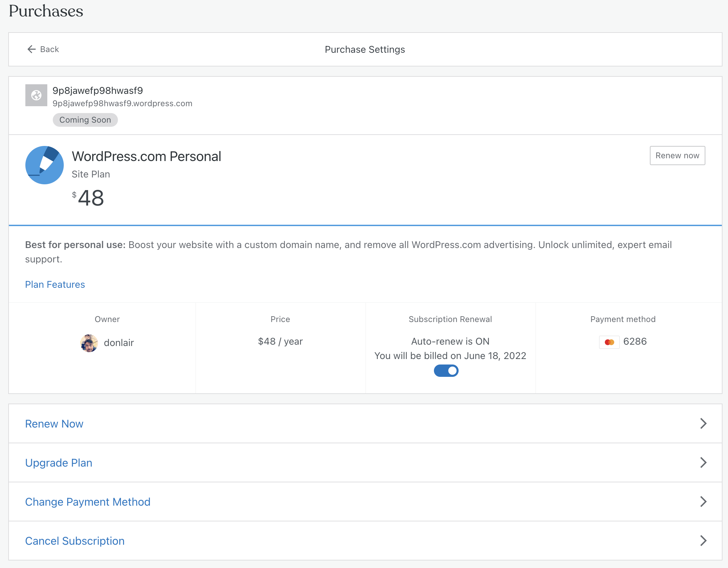The width and height of the screenshot is (728, 568).
Task: Expand the Upgrade Plan row chevron
Action: pyautogui.click(x=703, y=462)
